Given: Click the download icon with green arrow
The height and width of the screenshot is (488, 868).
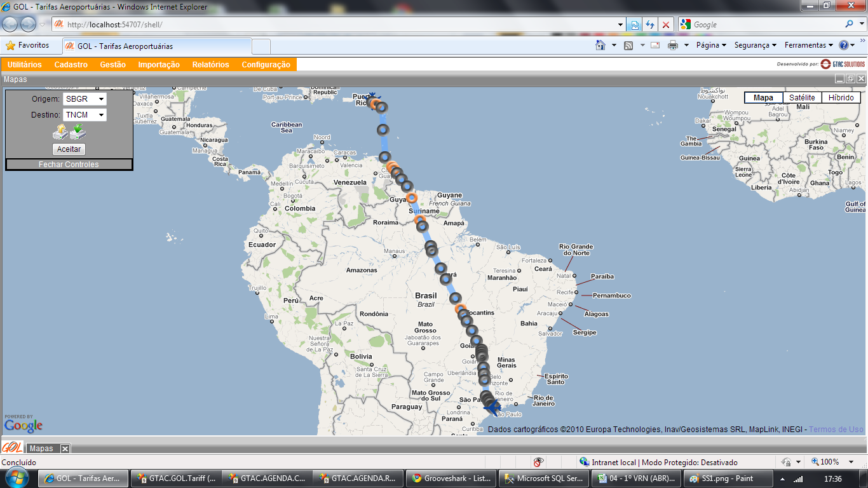Looking at the screenshot, I should coord(78,132).
